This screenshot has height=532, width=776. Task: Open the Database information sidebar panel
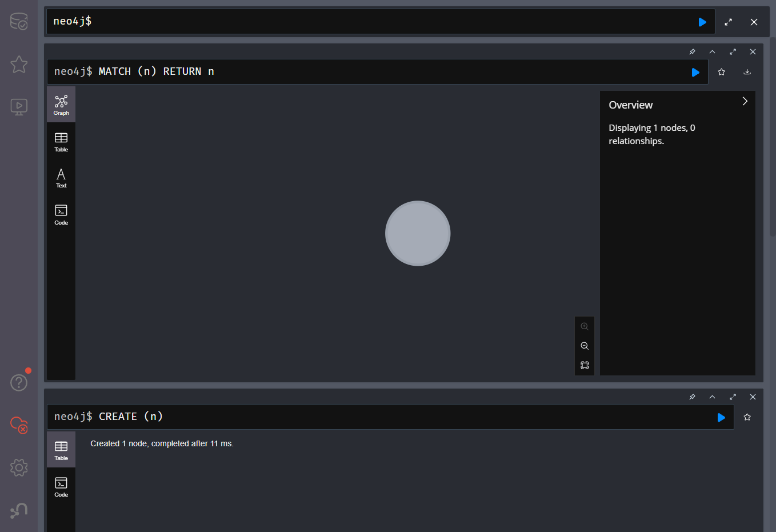[x=19, y=22]
